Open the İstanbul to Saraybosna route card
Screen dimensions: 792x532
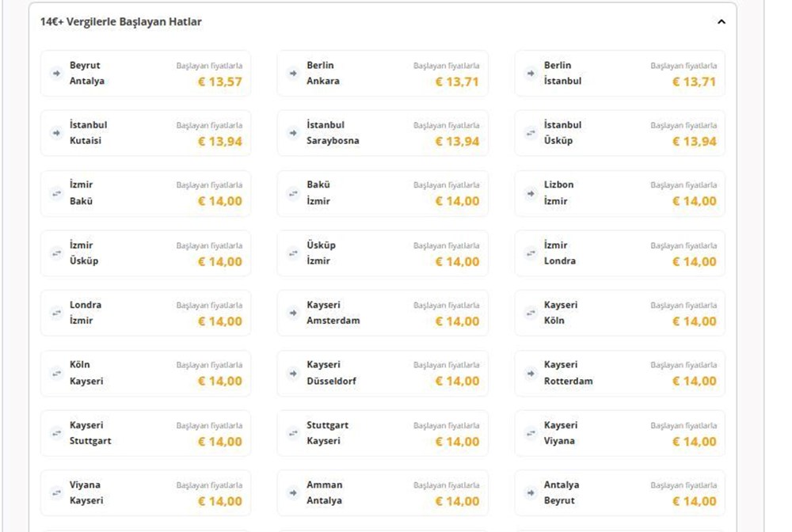pyautogui.click(x=383, y=133)
